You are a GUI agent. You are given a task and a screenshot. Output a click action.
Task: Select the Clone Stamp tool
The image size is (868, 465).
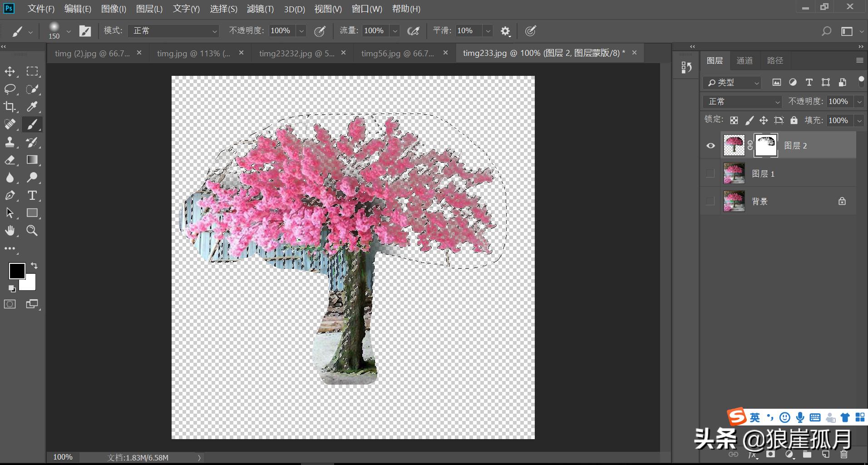(10, 142)
